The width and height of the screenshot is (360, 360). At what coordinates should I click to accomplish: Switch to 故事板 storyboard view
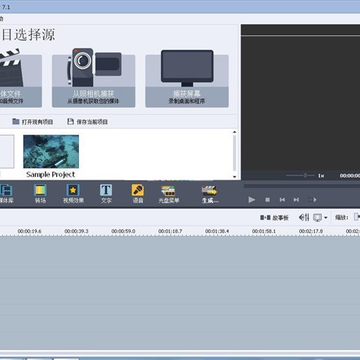click(x=274, y=218)
